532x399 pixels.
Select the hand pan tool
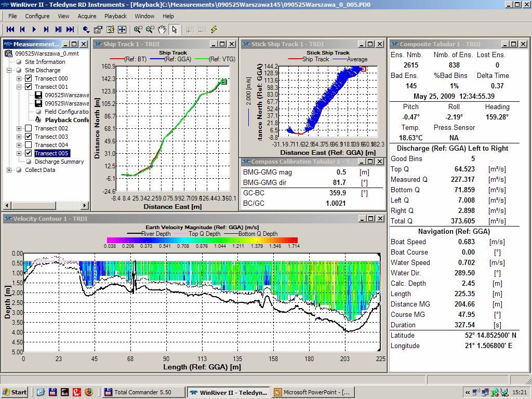(162, 30)
